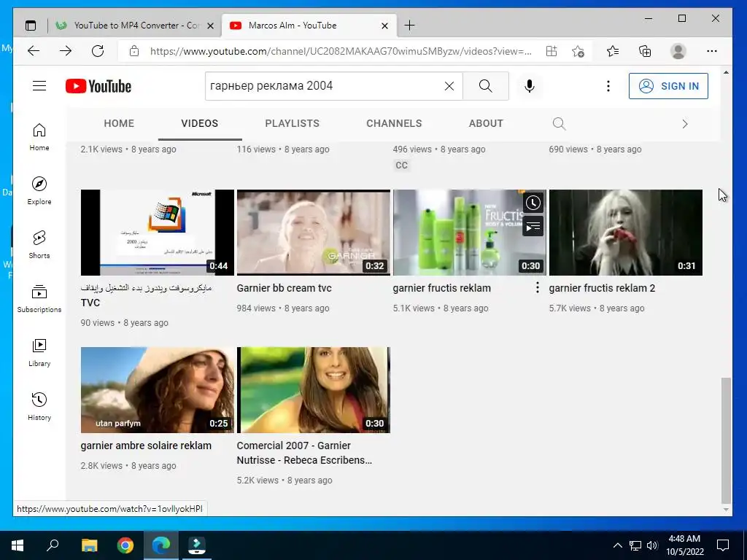The height and width of the screenshot is (560, 747).
Task: Open the Apps available icon in address bar
Action: [x=551, y=51]
